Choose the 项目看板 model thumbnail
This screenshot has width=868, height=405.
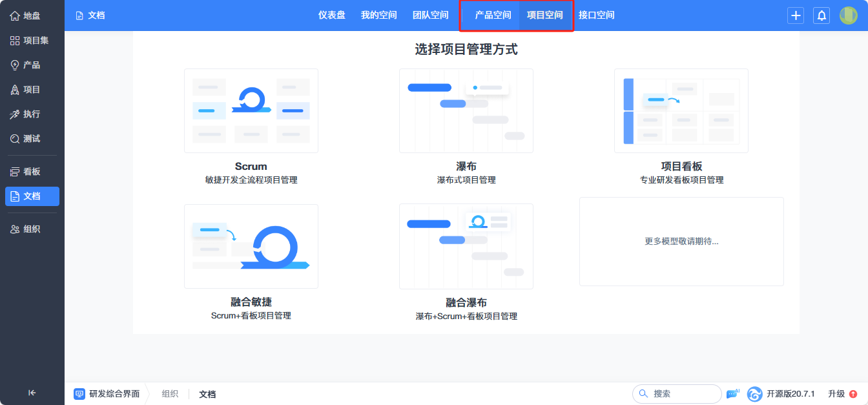click(x=681, y=110)
